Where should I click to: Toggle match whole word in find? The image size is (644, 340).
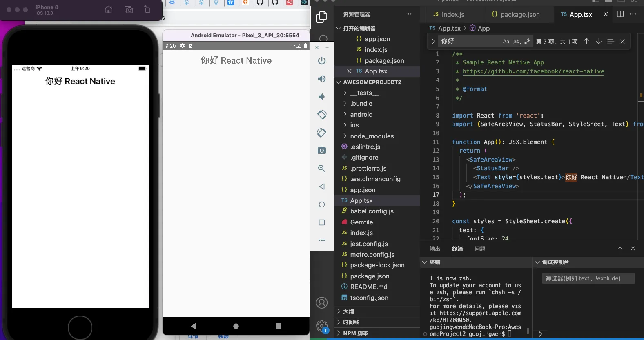tap(517, 41)
